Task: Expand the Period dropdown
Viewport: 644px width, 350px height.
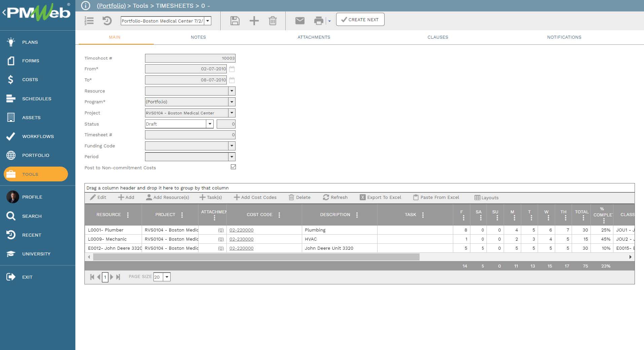Action: [x=231, y=156]
